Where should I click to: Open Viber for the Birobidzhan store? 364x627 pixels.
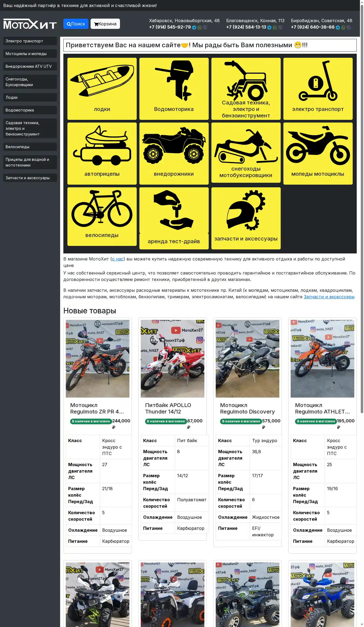(349, 28)
